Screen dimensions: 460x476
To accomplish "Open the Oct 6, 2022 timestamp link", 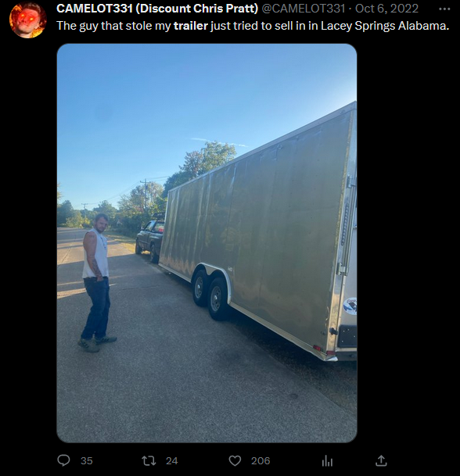I will pyautogui.click(x=386, y=9).
